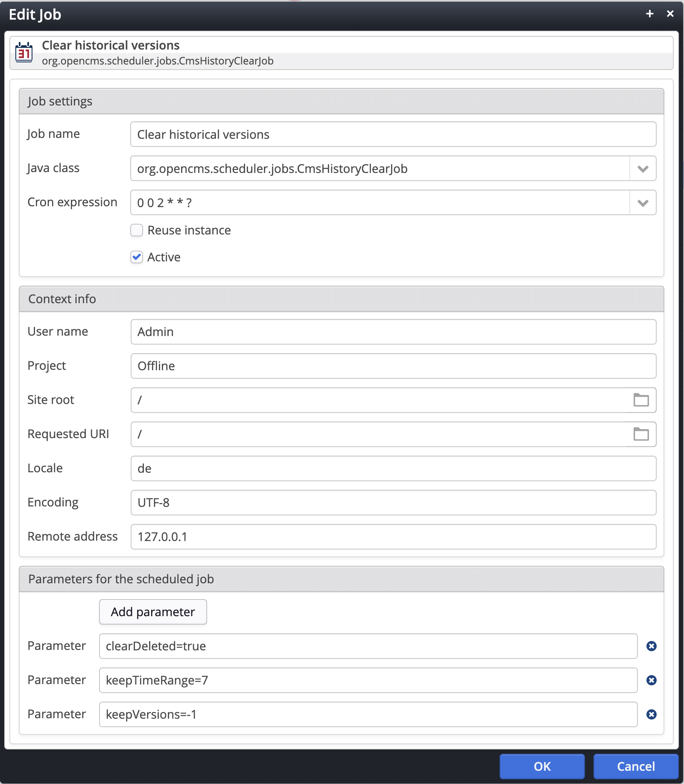Open folder browser for Site root
Image resolution: width=684 pixels, height=784 pixels.
(640, 400)
